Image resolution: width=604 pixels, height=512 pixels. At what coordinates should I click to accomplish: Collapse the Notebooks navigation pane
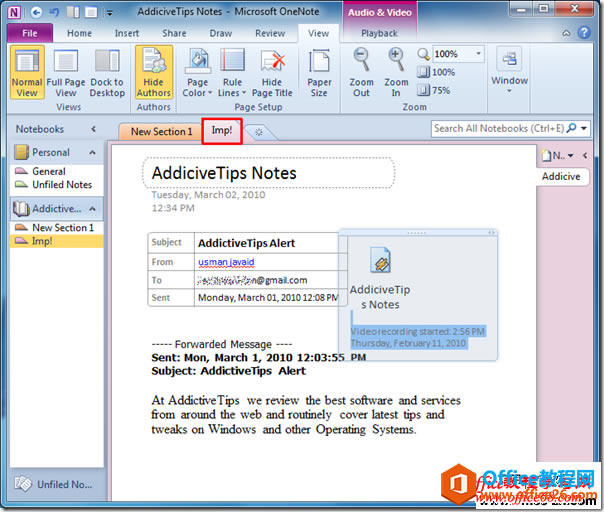(x=93, y=129)
